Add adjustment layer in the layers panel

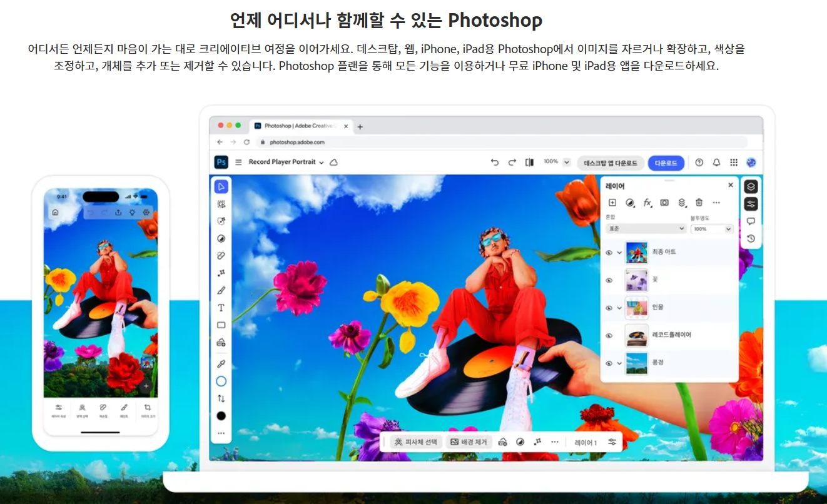tap(630, 203)
